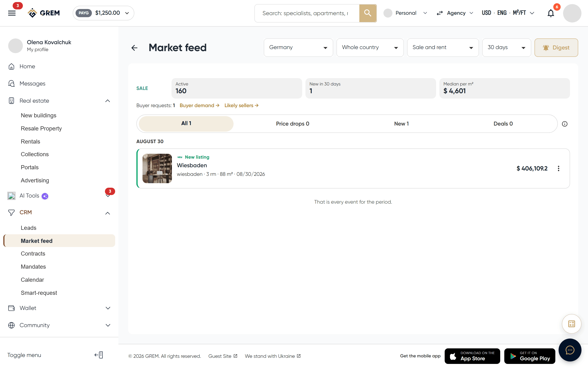Collapse the CRM section chevron

pos(107,213)
